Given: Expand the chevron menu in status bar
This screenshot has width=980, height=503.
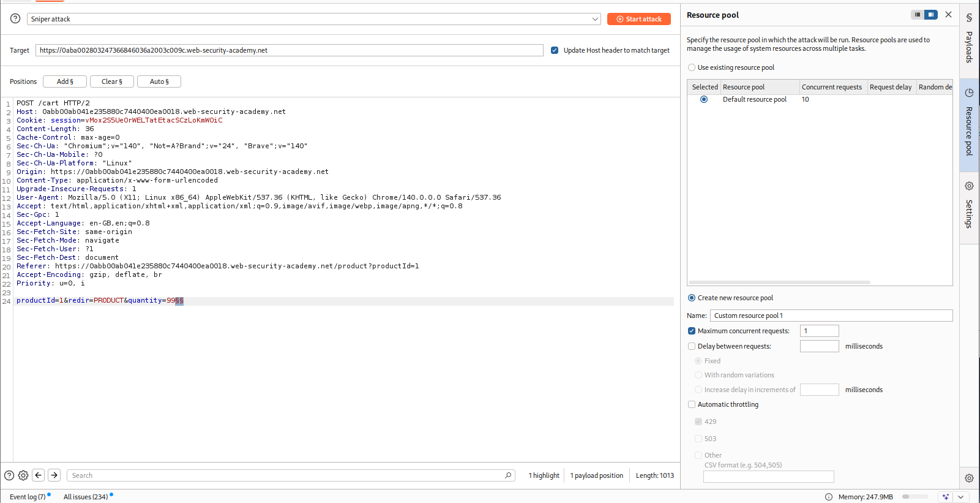Looking at the screenshot, I should [961, 497].
